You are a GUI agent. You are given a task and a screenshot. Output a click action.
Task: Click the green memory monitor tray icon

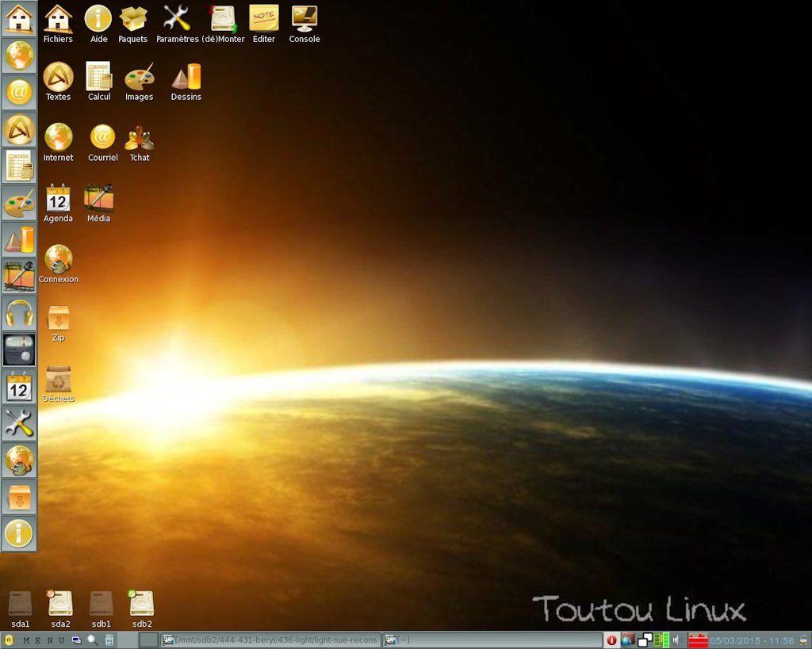661,641
